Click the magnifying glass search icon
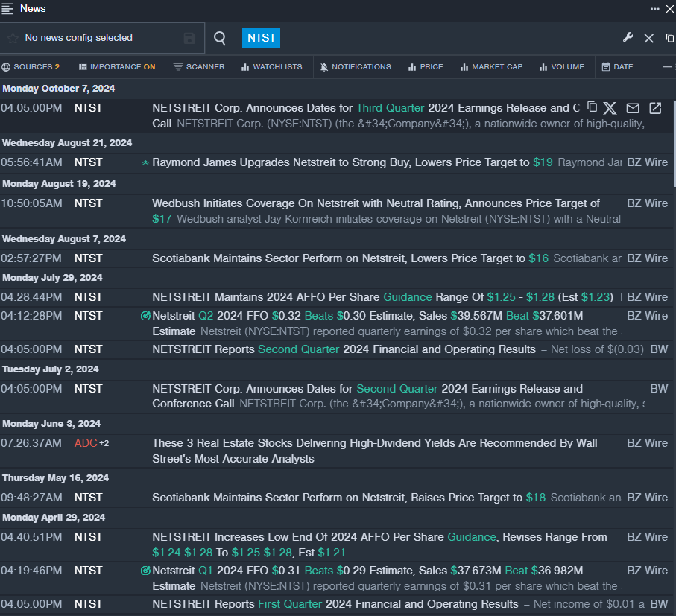The width and height of the screenshot is (676, 616). 220,38
